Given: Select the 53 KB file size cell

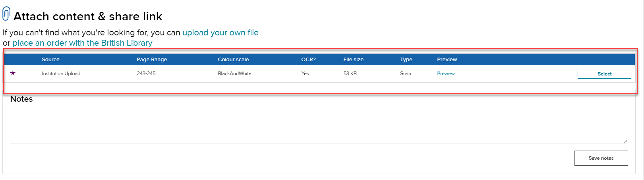Looking at the screenshot, I should pyautogui.click(x=350, y=74).
